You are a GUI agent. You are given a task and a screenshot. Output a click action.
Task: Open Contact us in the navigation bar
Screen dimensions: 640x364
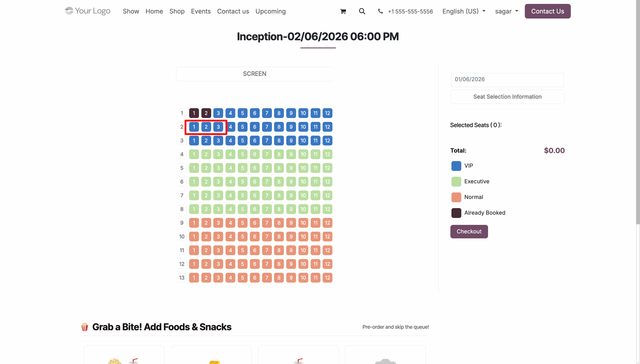233,11
